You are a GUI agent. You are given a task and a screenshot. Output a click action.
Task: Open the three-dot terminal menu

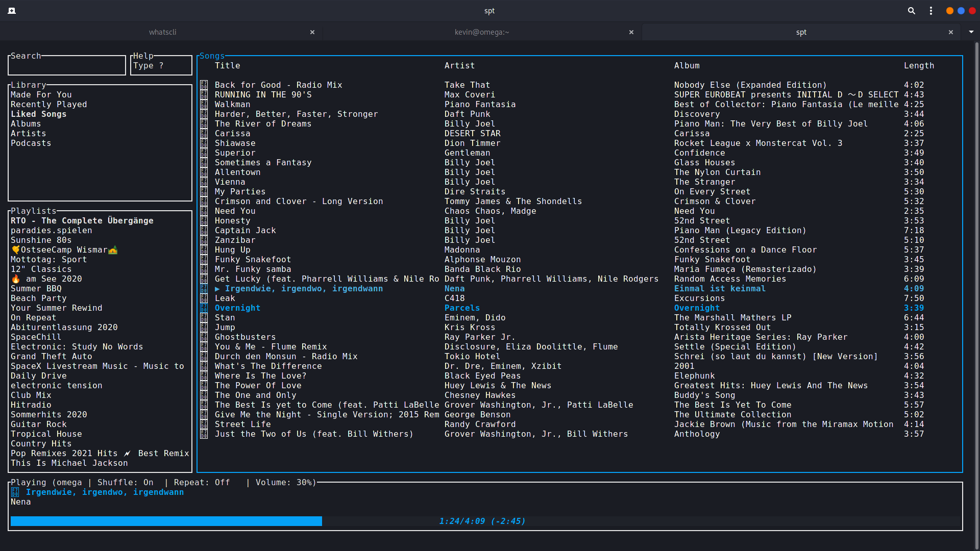point(931,11)
